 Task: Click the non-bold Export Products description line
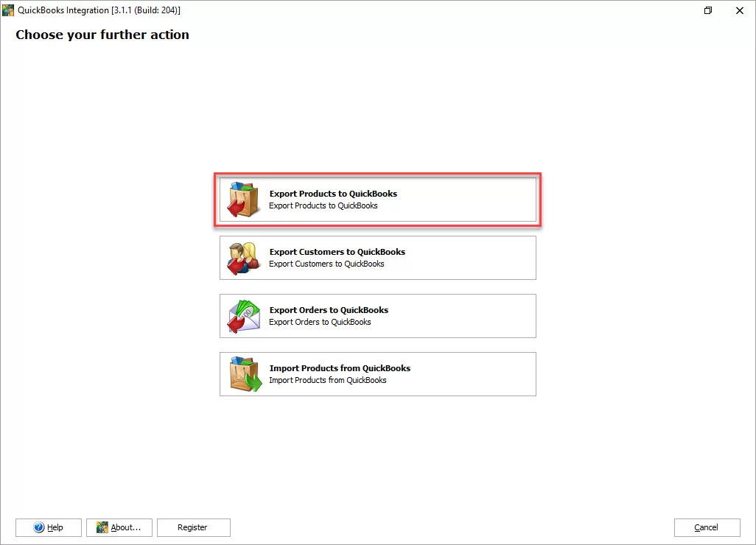point(323,205)
